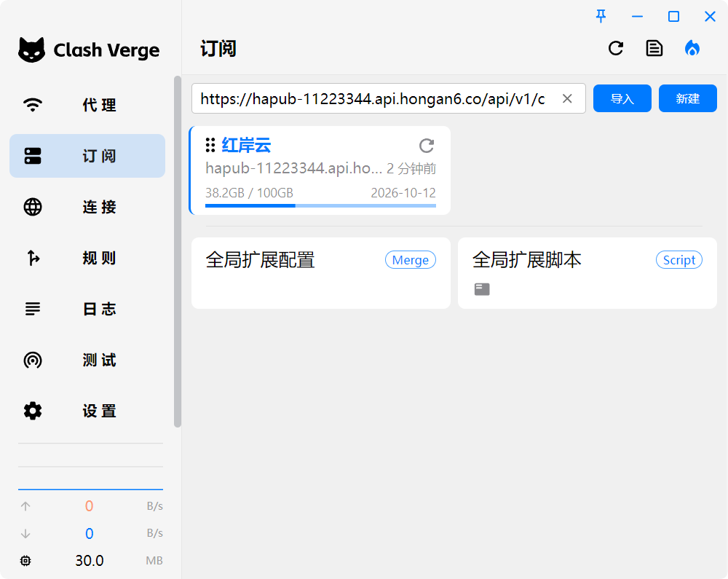Open the 红岸云 profile link
The image size is (728, 579).
245,145
